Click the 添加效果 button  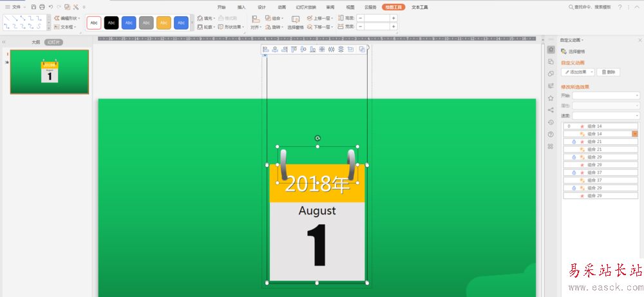(x=578, y=72)
